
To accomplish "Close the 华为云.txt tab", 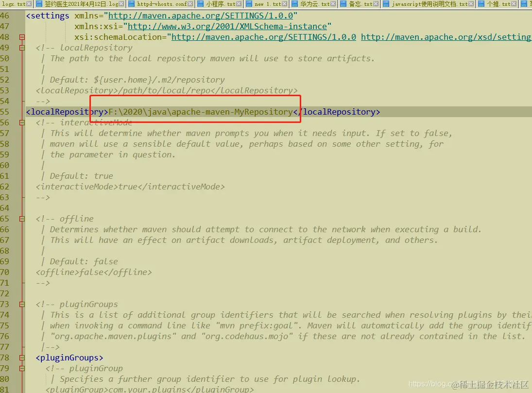I will 333,4.
